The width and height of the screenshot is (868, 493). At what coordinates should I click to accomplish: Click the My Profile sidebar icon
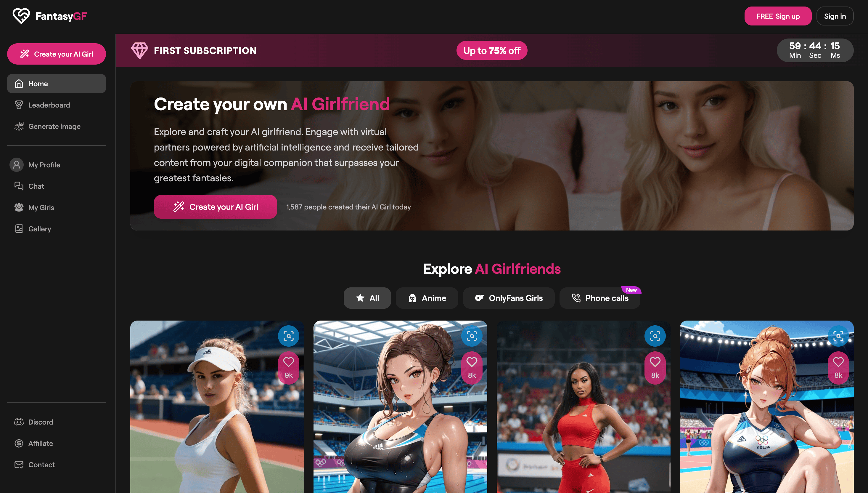16,165
